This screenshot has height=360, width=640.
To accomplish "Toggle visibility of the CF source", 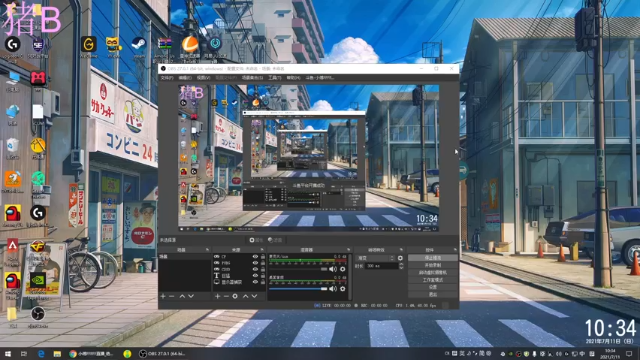I will click(x=255, y=257).
